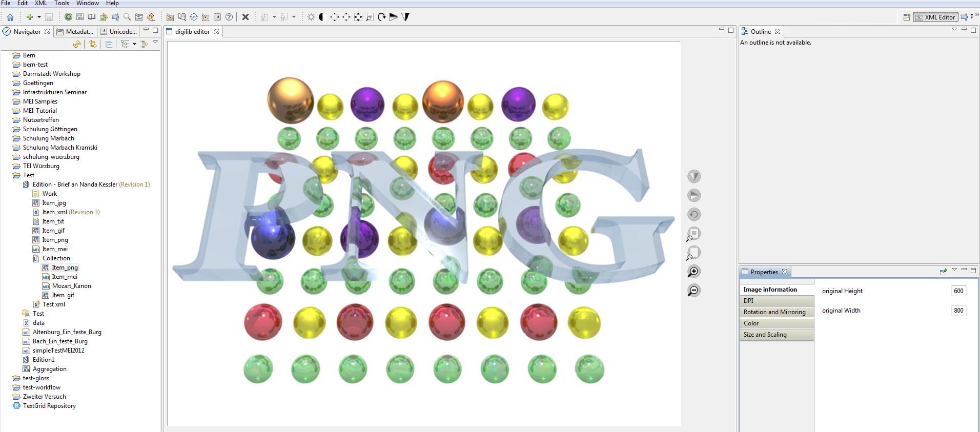Click the brightness sun icon in toolbar
The image size is (980, 432).
(311, 17)
